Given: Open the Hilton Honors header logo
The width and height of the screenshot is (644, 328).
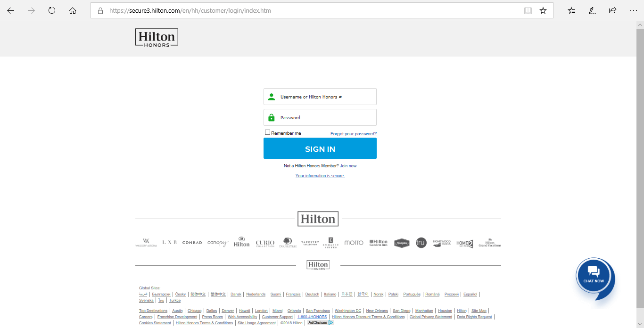Looking at the screenshot, I should 157,38.
